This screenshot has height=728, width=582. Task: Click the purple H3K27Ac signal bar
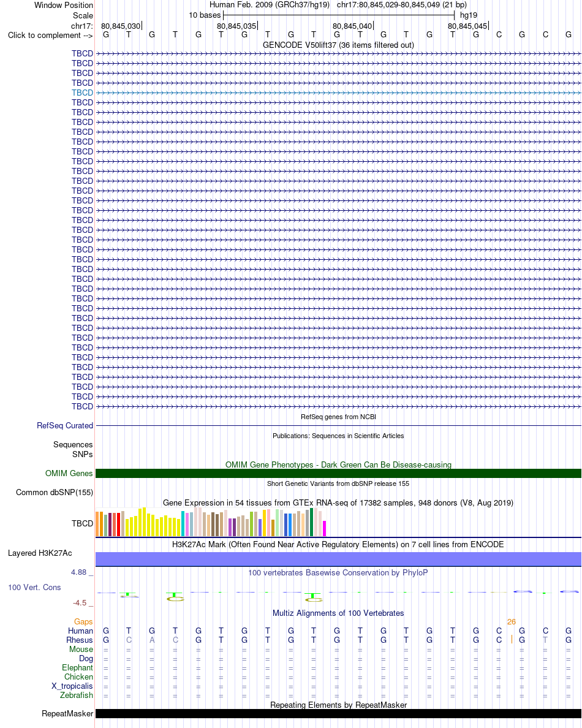coord(338,559)
